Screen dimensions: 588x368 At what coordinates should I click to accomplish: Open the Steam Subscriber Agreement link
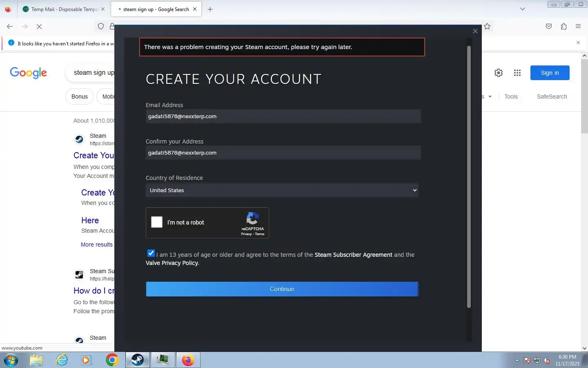coord(353,255)
